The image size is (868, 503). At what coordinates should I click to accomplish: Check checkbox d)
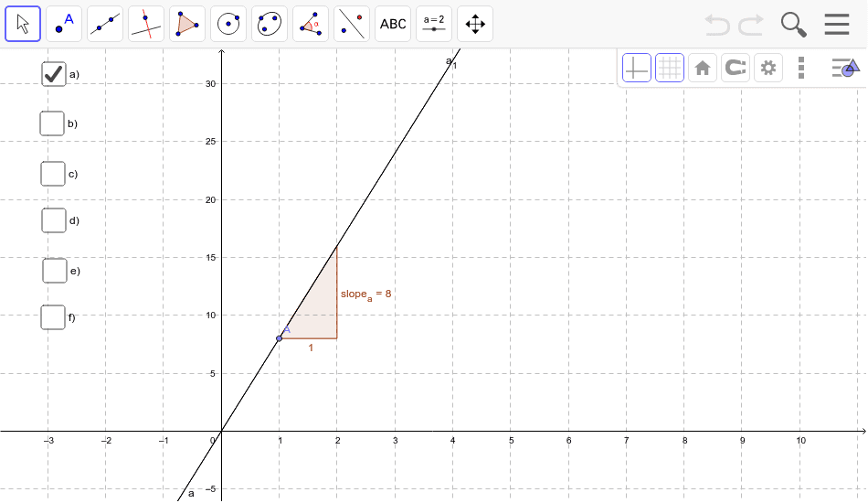(x=54, y=220)
